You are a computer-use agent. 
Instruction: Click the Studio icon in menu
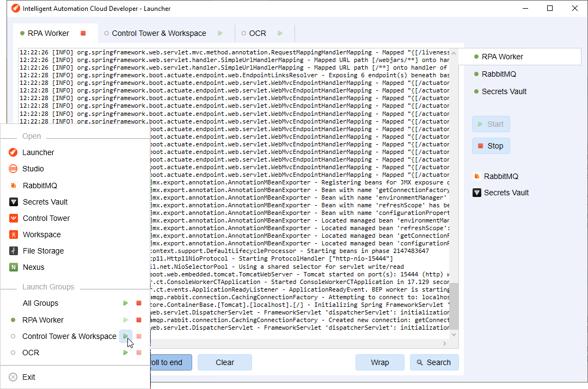(x=13, y=169)
